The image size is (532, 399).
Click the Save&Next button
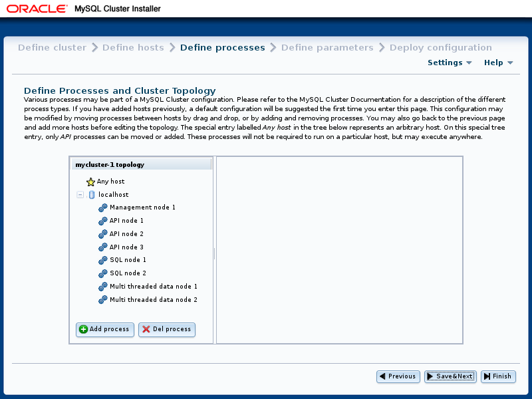coord(450,376)
